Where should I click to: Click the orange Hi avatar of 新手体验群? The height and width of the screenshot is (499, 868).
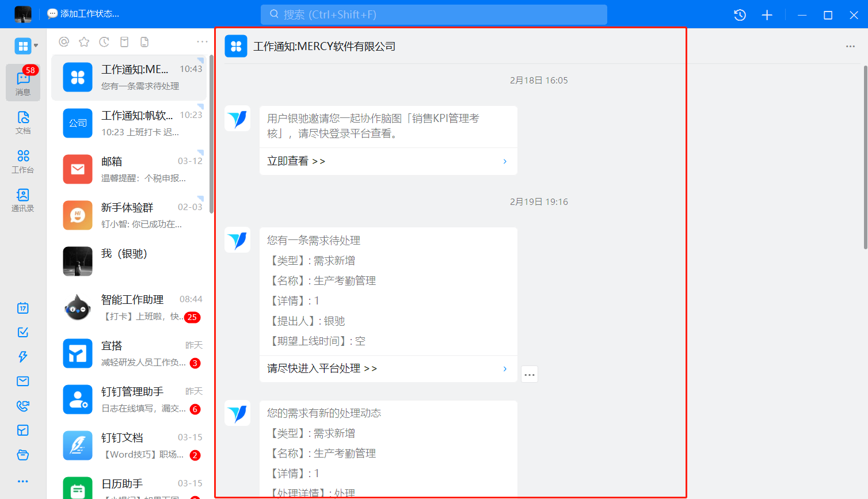(x=78, y=215)
